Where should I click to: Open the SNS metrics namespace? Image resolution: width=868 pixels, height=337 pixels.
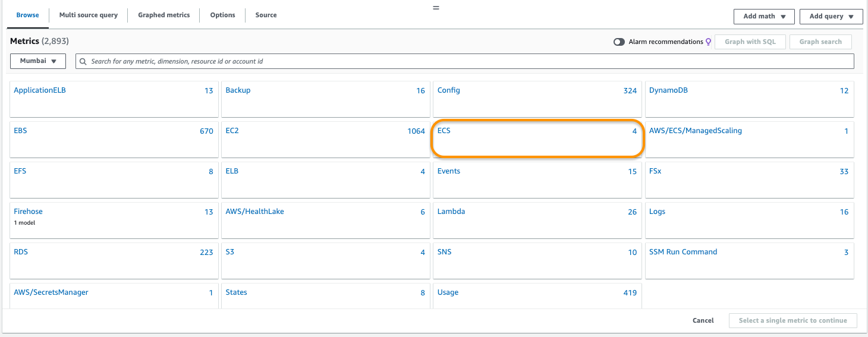[537, 261]
